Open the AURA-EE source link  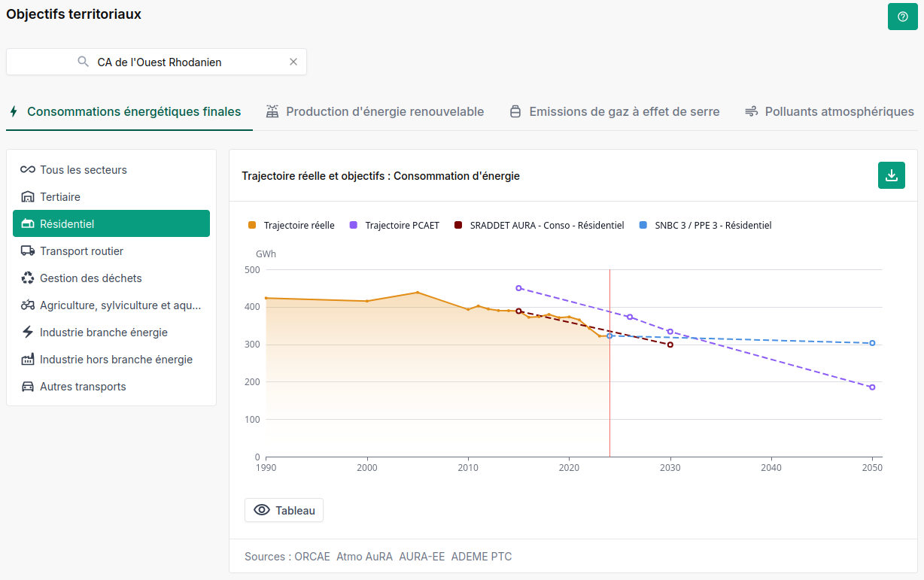coord(422,557)
